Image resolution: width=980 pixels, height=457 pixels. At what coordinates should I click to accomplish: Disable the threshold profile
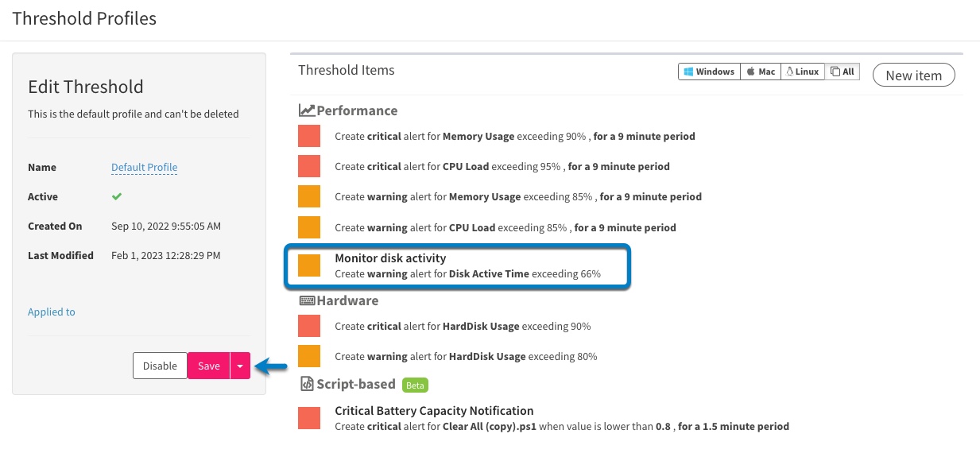tap(160, 366)
